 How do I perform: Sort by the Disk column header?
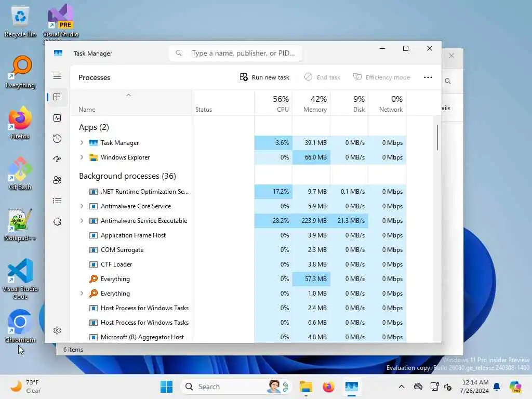[349, 103]
